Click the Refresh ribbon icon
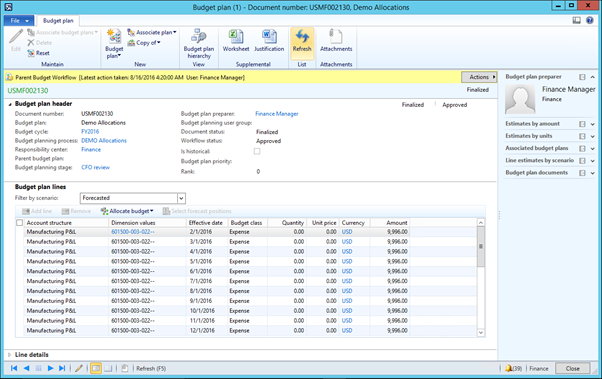The height and width of the screenshot is (379, 602). coord(302,41)
